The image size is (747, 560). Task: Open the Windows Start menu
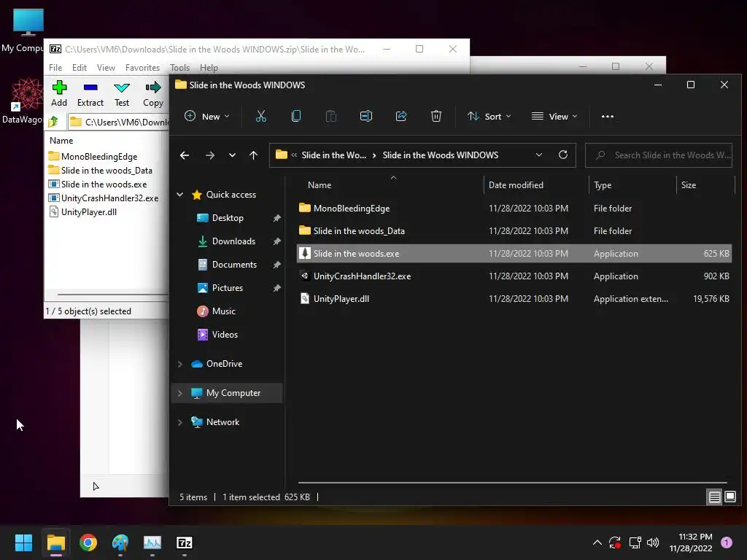pyautogui.click(x=23, y=542)
